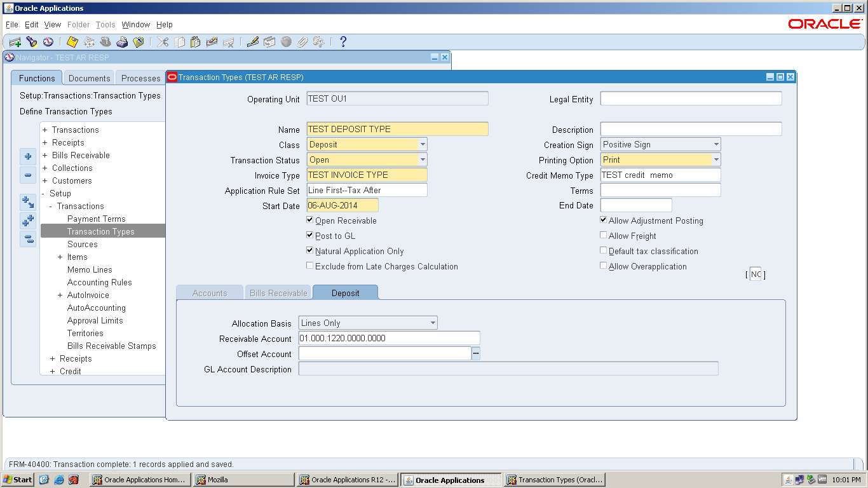The width and height of the screenshot is (868, 488).
Task: Click the Delete Record toolbar icon
Action: pyautogui.click(x=229, y=42)
